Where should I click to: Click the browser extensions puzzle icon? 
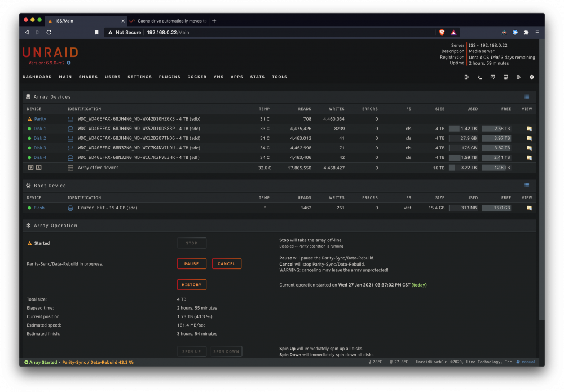[526, 32]
